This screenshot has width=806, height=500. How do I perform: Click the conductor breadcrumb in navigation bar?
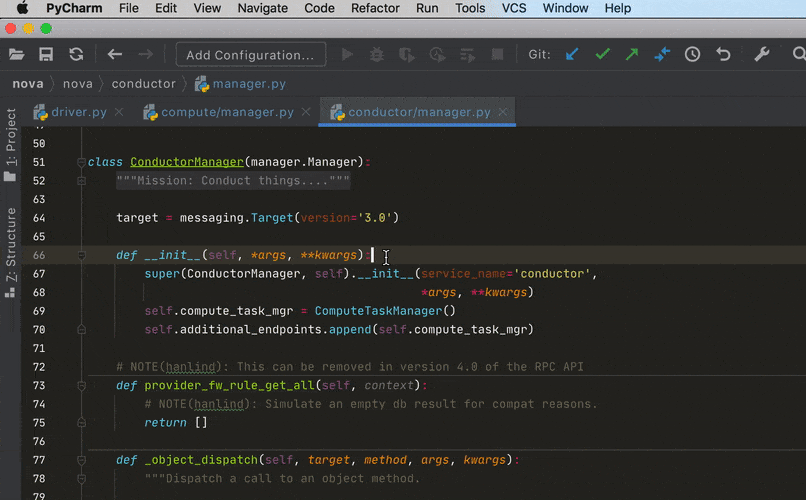143,84
